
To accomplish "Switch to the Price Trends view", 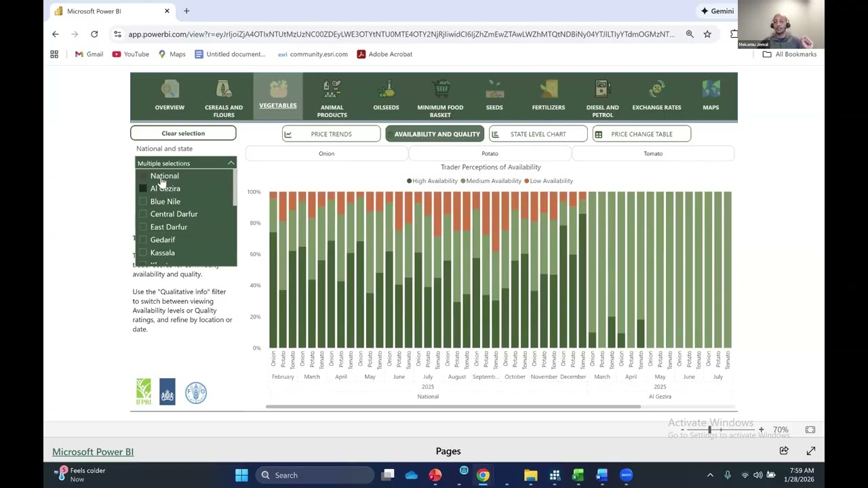I will tap(331, 134).
